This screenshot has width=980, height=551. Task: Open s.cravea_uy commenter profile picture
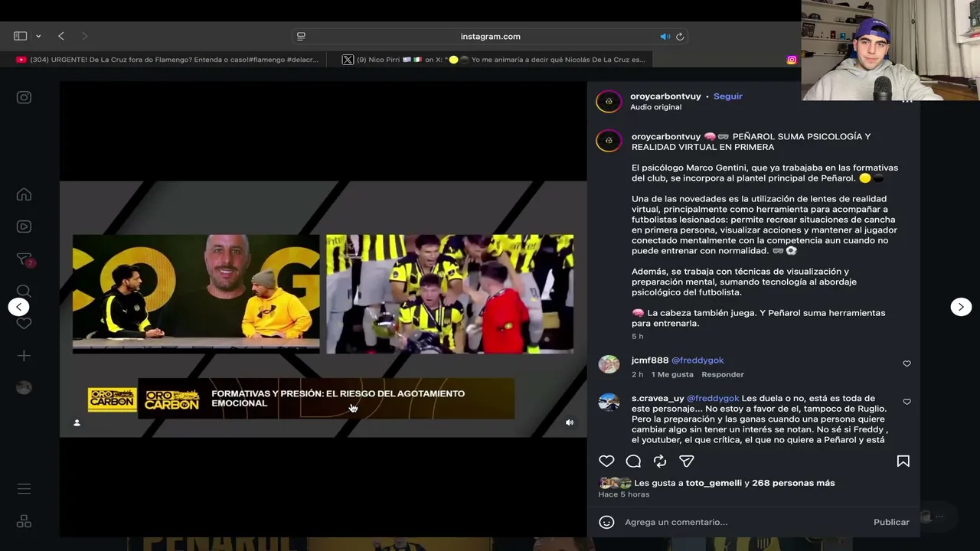609,403
